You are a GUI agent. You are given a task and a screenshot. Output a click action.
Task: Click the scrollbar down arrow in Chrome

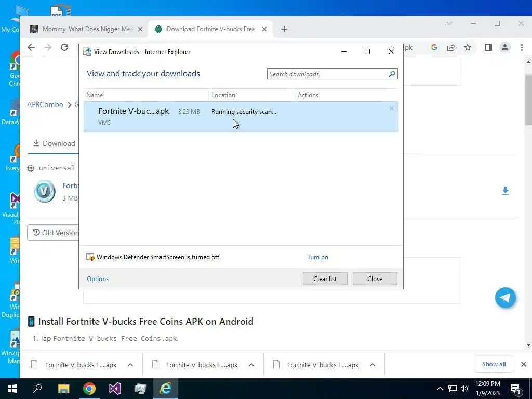pos(528,345)
